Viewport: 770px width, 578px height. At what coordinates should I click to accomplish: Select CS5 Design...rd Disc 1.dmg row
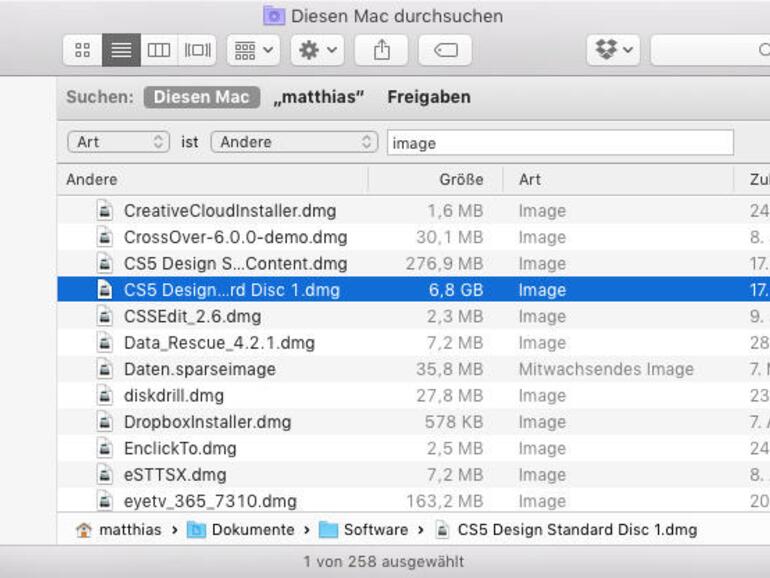[x=413, y=290]
